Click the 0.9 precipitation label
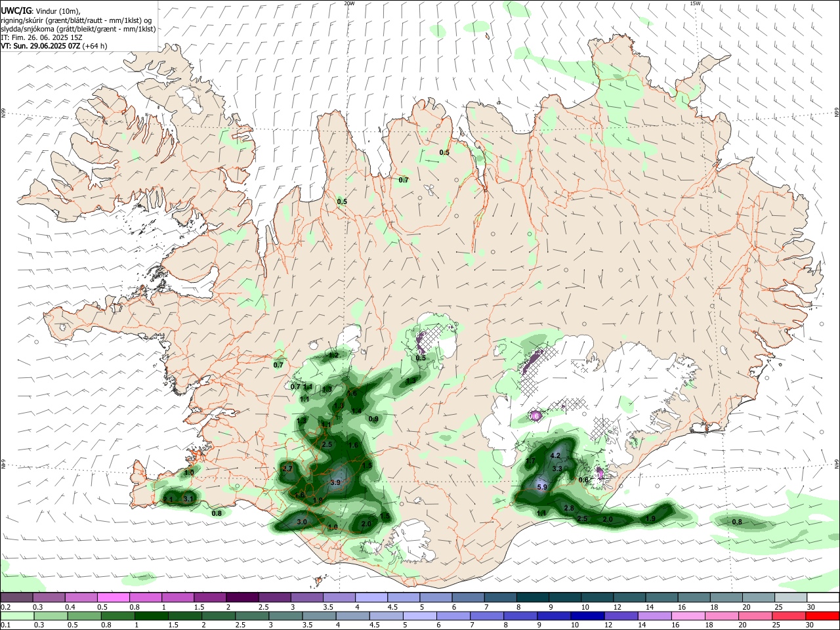This screenshot has width=840, height=630. (373, 419)
